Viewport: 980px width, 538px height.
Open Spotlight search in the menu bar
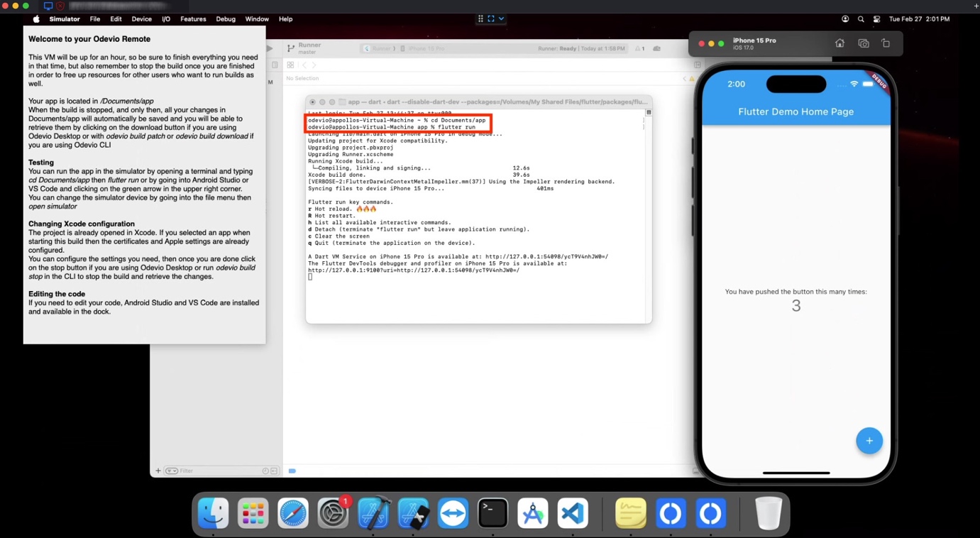click(861, 19)
